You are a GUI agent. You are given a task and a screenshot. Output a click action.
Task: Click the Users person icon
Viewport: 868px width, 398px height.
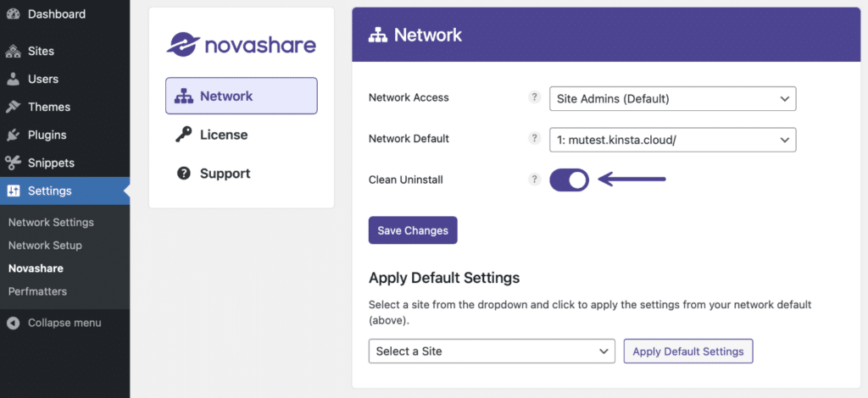tap(14, 79)
